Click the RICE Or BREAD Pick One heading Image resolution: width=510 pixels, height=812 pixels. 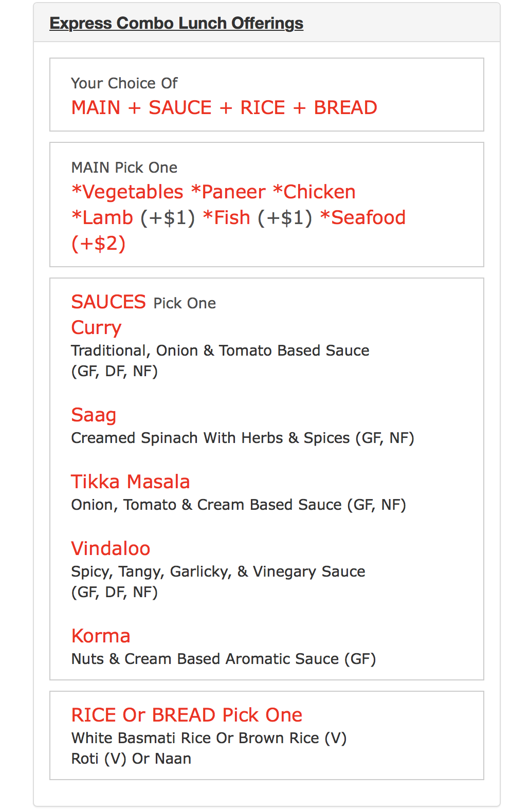click(x=187, y=715)
